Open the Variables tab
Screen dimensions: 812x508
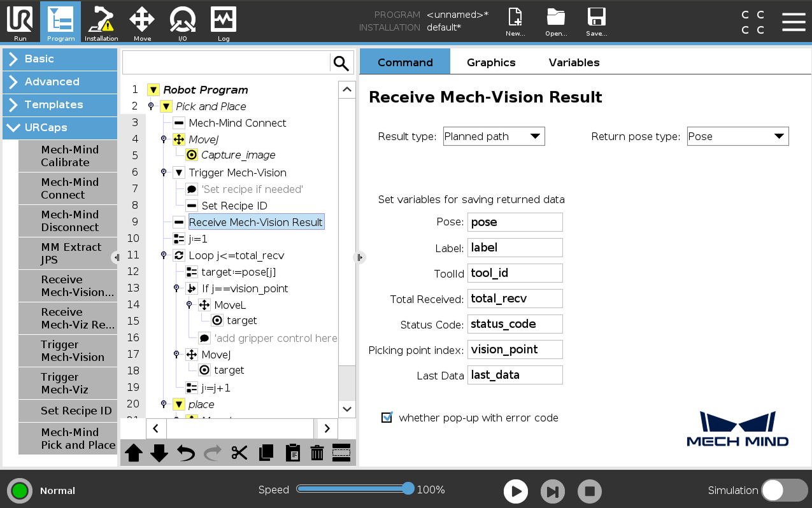pos(573,62)
